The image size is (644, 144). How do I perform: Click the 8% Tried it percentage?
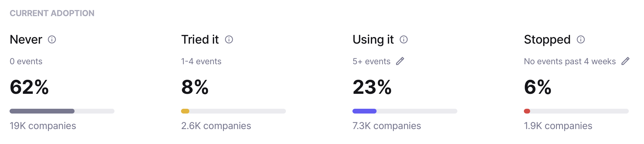point(195,87)
